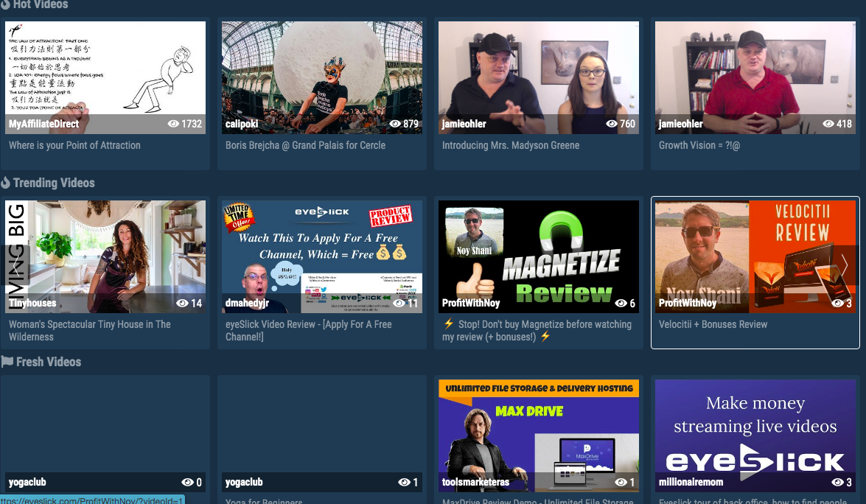Viewport: 866px width, 504px height.
Task: Click the eye icon on millionairemom video
Action: click(x=837, y=482)
